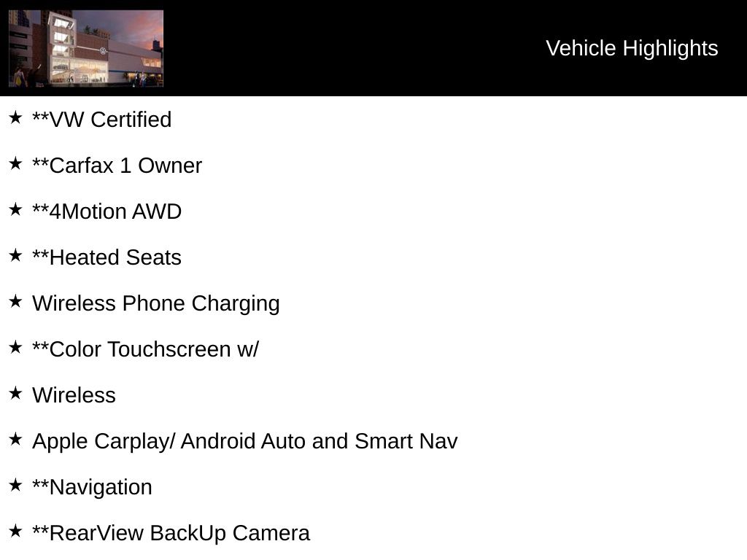
Task: Open the dealership building thumbnail image
Action: click(x=86, y=48)
